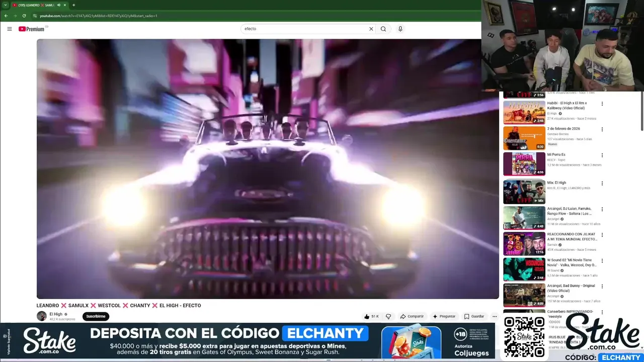Open options menu for 'Mix: El High'
644x362 pixels.
click(x=602, y=184)
